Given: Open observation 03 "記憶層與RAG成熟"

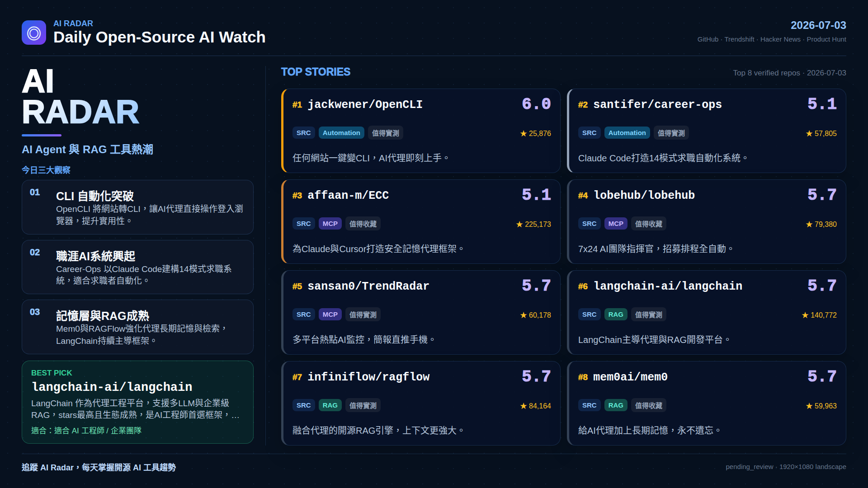Looking at the screenshot, I should click(137, 327).
